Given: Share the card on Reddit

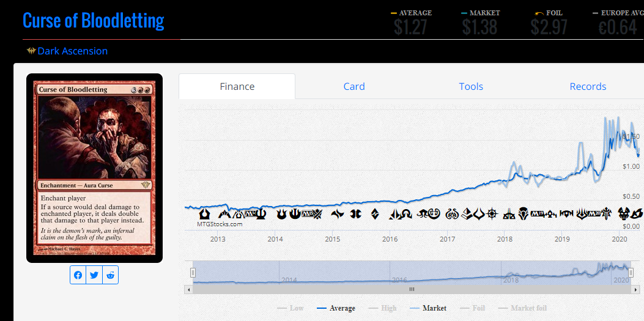Looking at the screenshot, I should pos(110,275).
